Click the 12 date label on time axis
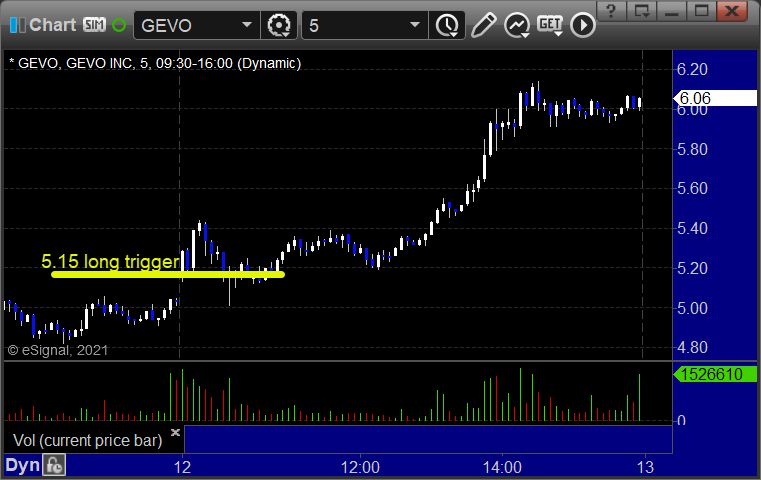 (x=182, y=467)
